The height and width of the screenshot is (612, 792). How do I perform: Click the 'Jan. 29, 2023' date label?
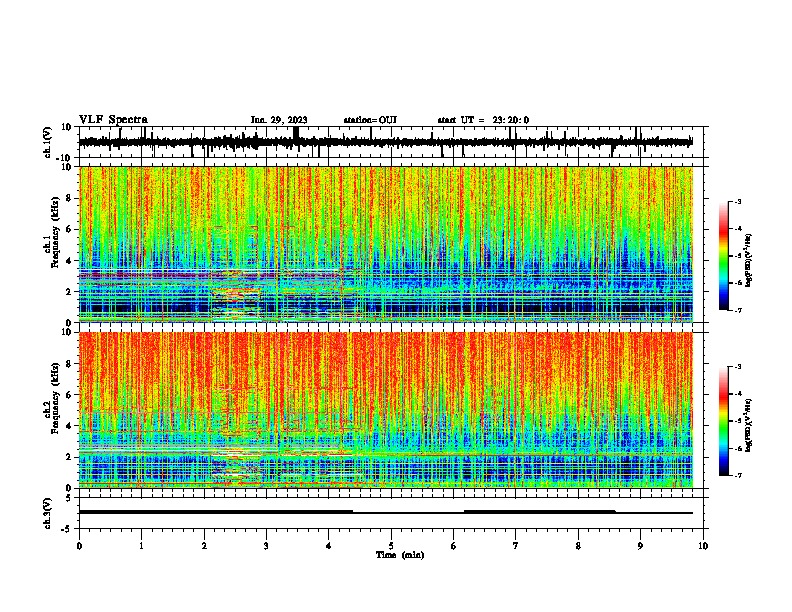click(x=279, y=120)
